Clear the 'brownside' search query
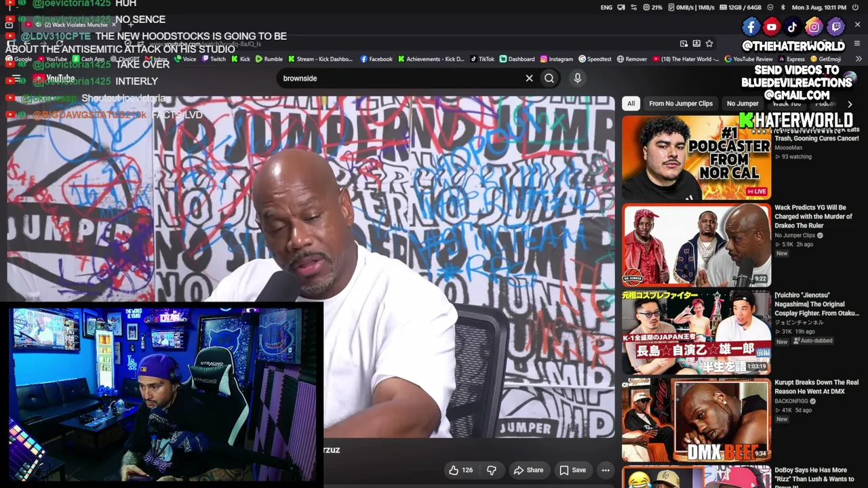The width and height of the screenshot is (868, 488). [529, 78]
